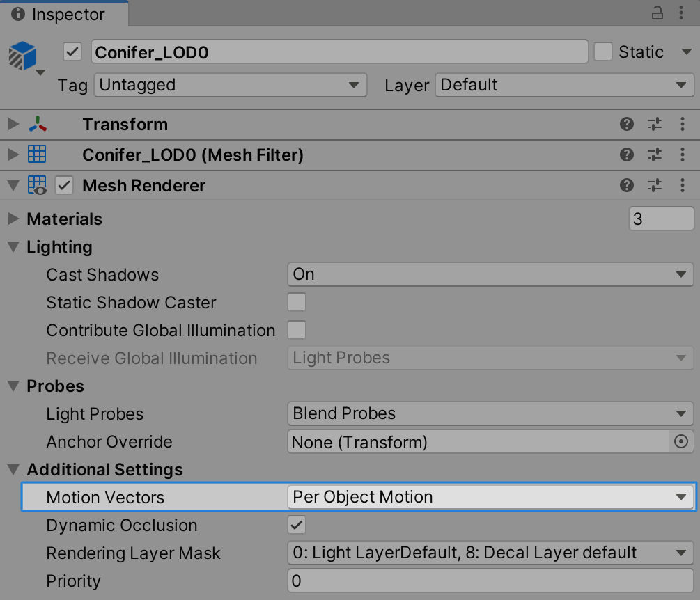Open Mesh Filter preset settings icon
This screenshot has width=700, height=600.
click(655, 155)
